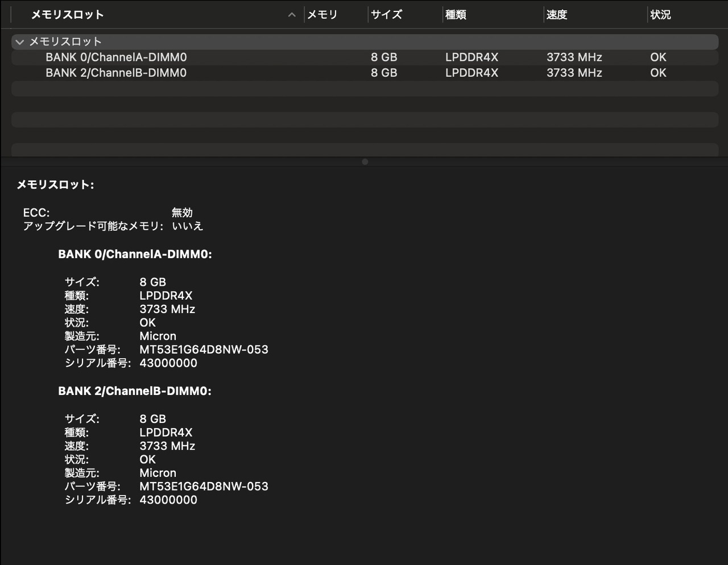Select the BANK 2/ChannelB-DIMM0 row
This screenshot has height=565, width=728.
[116, 73]
